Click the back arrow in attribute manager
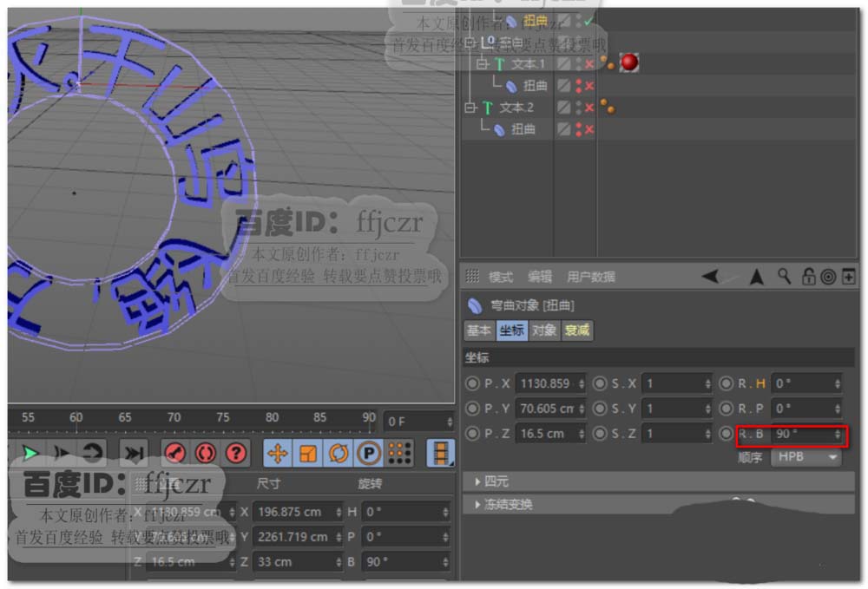 point(710,276)
